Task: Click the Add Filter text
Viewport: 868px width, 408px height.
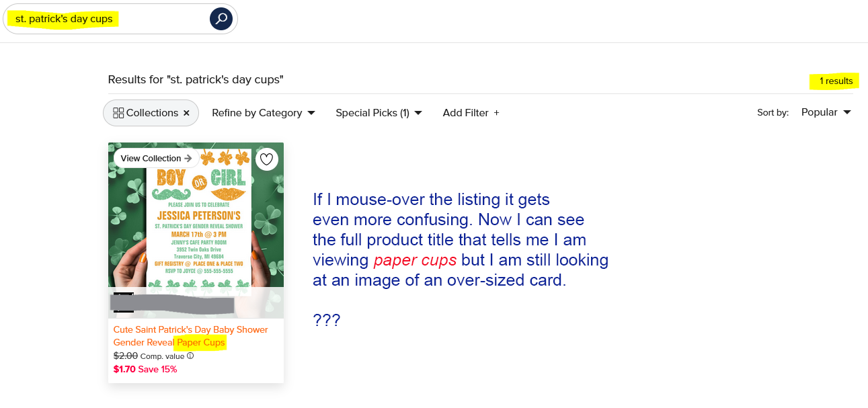Action: tap(465, 113)
